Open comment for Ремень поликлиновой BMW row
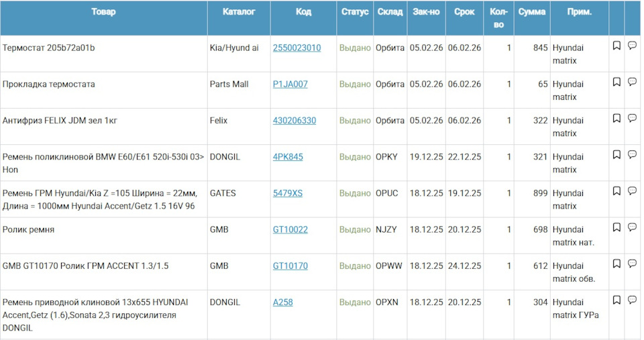The width and height of the screenshot is (644, 340). pyautogui.click(x=632, y=154)
